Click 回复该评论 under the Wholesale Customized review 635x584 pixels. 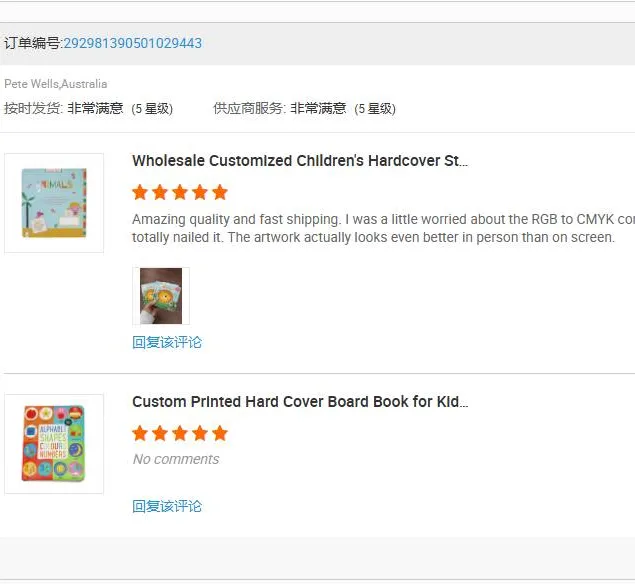click(167, 342)
